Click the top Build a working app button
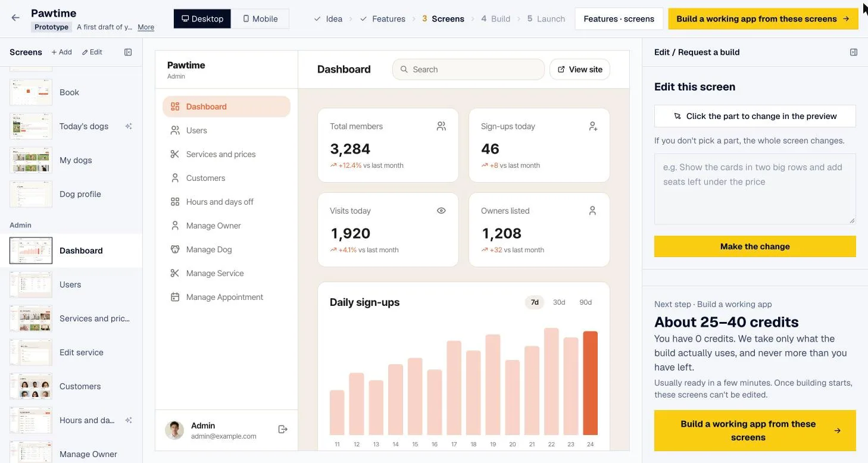Image resolution: width=868 pixels, height=463 pixels. pos(763,18)
